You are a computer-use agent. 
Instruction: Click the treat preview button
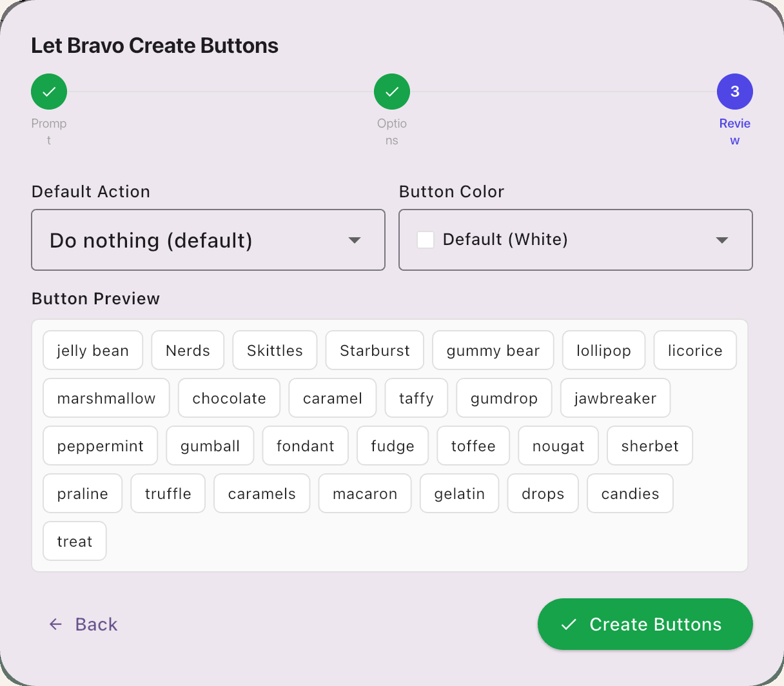pyautogui.click(x=75, y=541)
